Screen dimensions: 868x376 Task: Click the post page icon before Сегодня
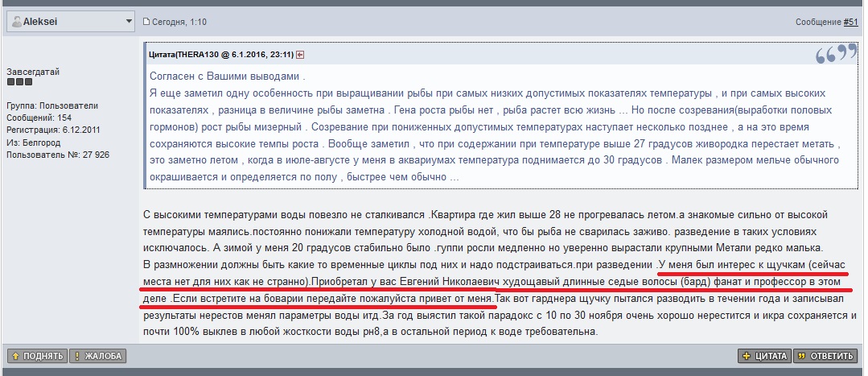point(146,22)
